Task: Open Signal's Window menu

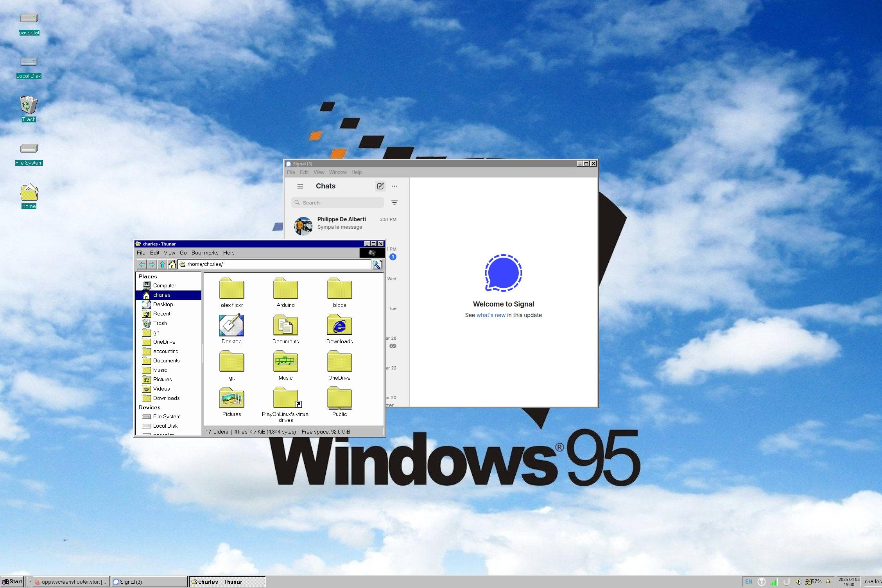Action: [338, 172]
